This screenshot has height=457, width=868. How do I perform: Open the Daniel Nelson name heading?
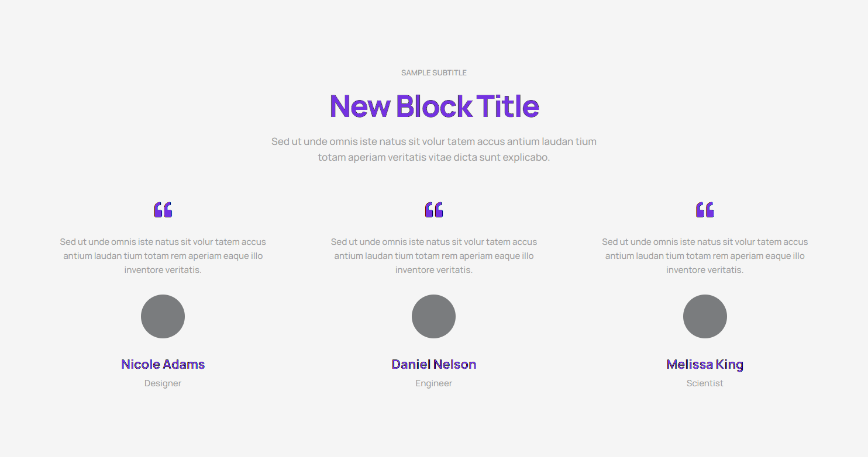(x=434, y=364)
